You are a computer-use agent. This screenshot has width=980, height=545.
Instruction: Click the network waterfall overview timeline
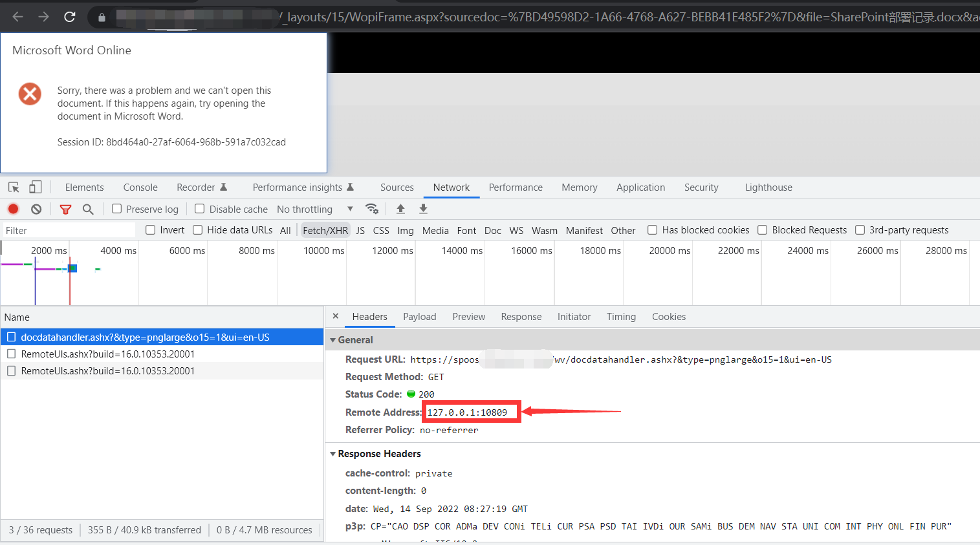[259, 272]
